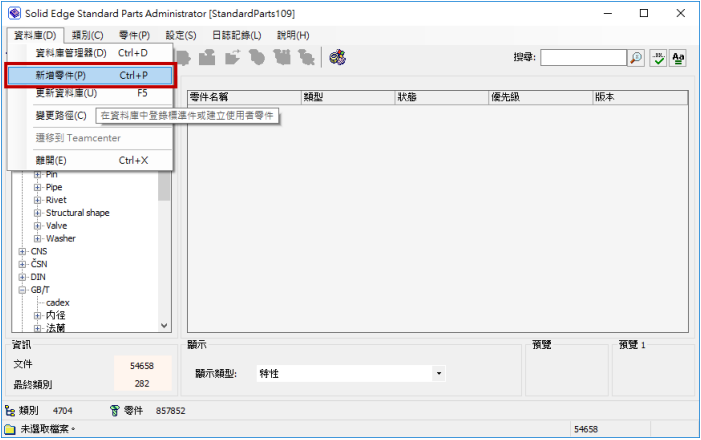Toggle the Aa match-case icon

(678, 58)
